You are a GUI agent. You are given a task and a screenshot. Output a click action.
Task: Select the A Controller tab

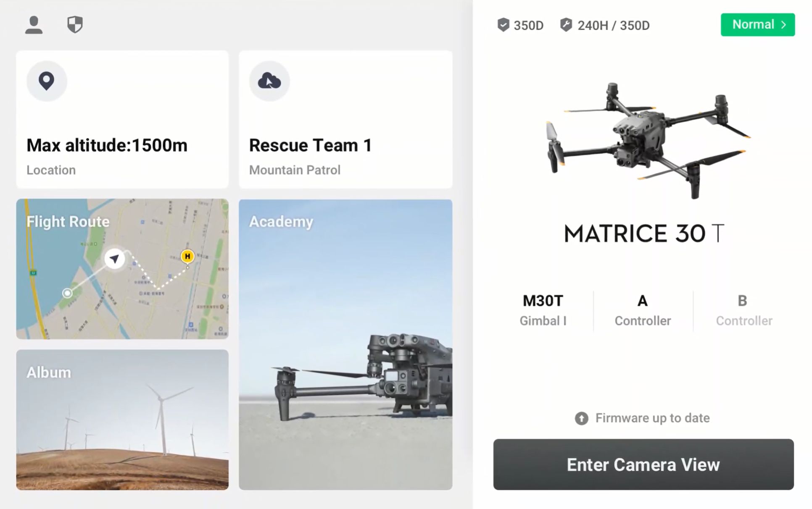643,310
